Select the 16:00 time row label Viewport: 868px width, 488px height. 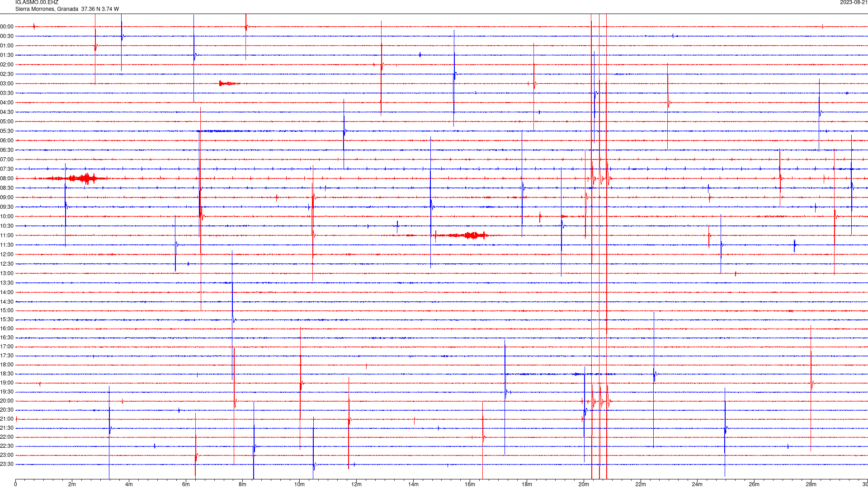point(7,328)
